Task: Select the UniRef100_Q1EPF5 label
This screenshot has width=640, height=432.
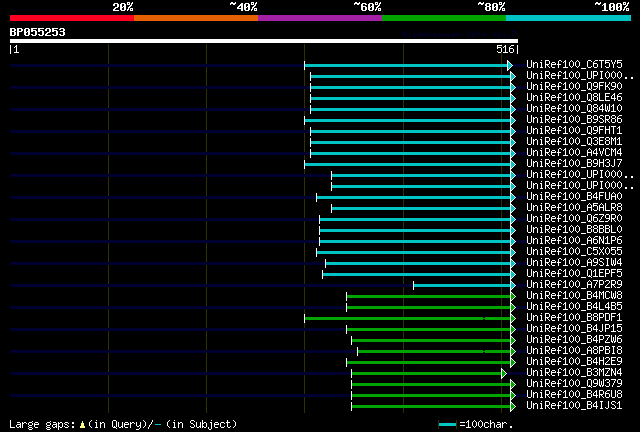Action: (574, 274)
